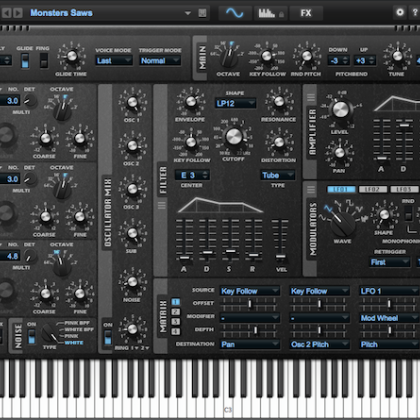
Task: Click the filter envelope Attack slider
Action: point(184,258)
